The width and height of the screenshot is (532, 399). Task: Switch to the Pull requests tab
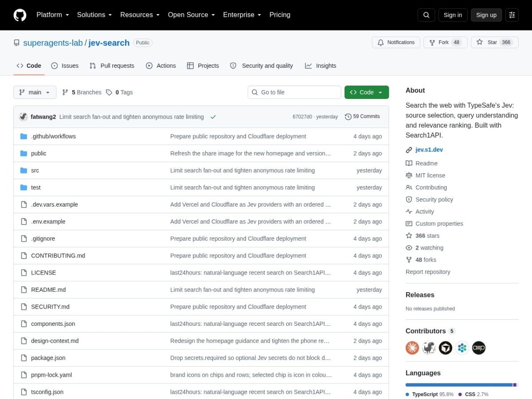coord(112,66)
